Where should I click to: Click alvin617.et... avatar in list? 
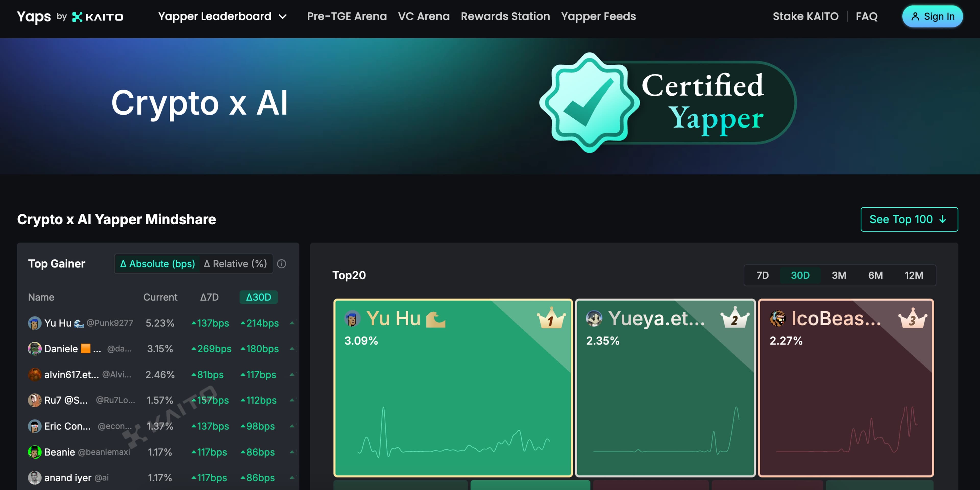(35, 374)
